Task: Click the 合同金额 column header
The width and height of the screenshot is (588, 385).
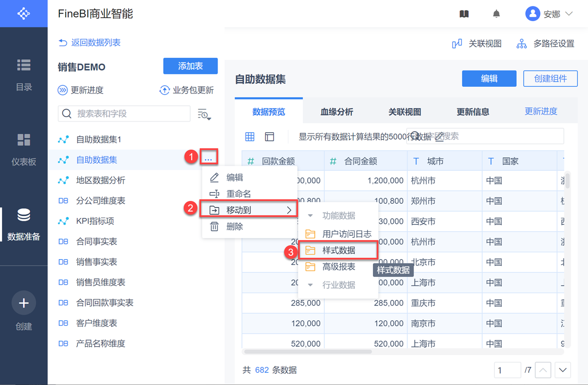Action: (x=366, y=161)
